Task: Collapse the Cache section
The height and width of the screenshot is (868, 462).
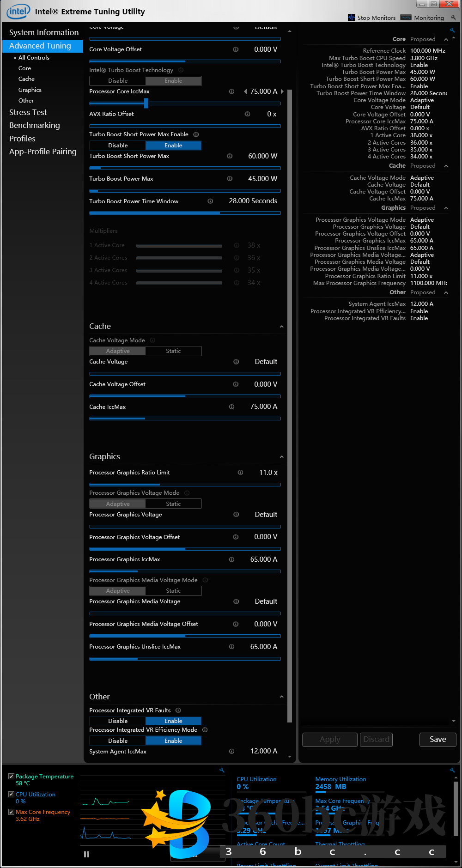Action: click(x=281, y=327)
